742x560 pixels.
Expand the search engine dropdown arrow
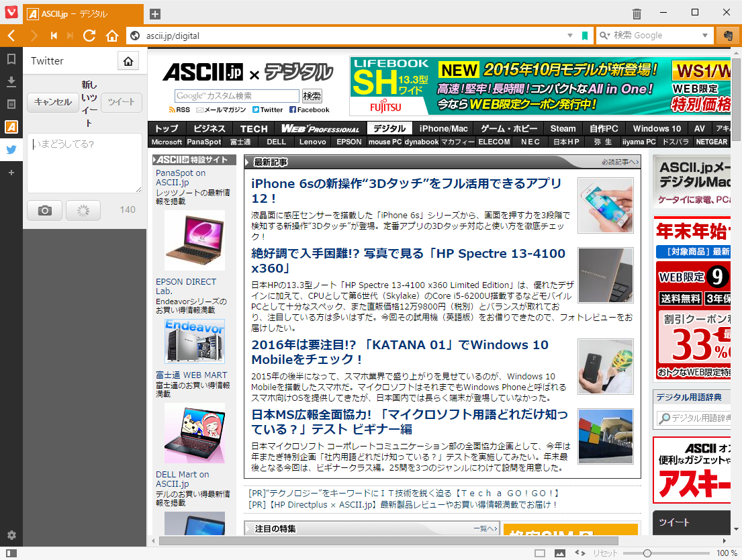705,36
